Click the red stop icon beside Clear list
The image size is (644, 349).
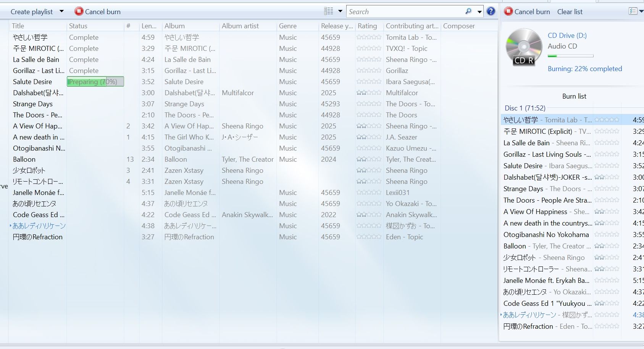coord(508,11)
